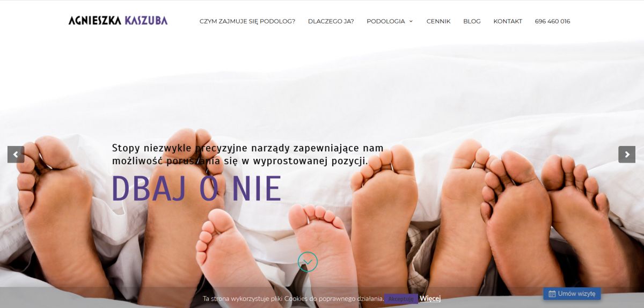Screen dimensions: 644x308
Task: Click the teal scroll-down circle arrow
Action: [308, 262]
